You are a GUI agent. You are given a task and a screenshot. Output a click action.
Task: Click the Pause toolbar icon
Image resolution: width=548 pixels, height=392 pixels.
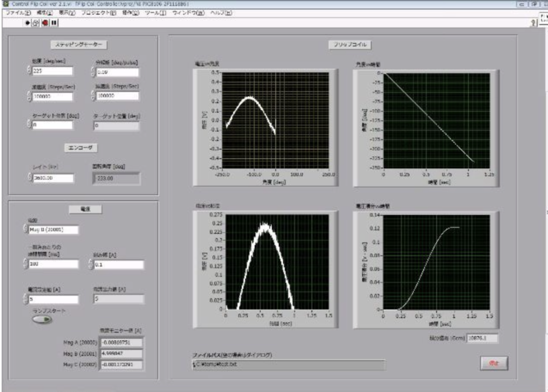click(x=54, y=22)
